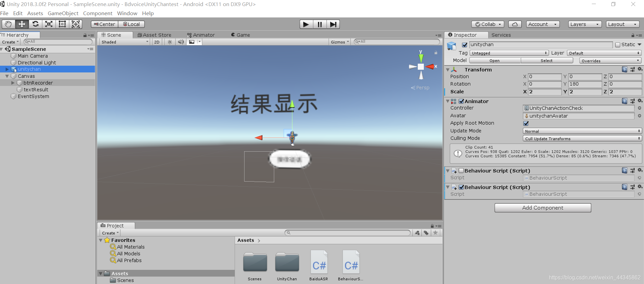Screen dimensions: 644x284
Task: Switch to the Animator tab
Action: [201, 35]
